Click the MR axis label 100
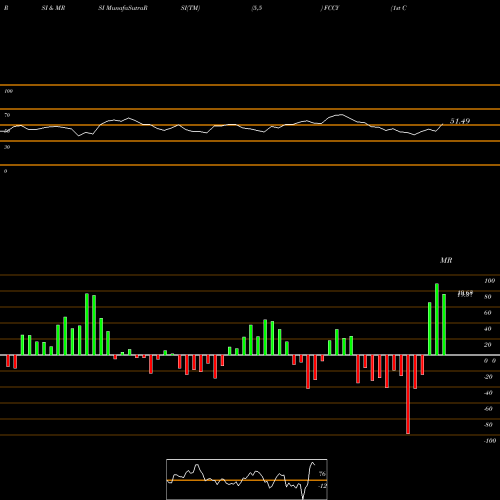 click(x=489, y=281)
